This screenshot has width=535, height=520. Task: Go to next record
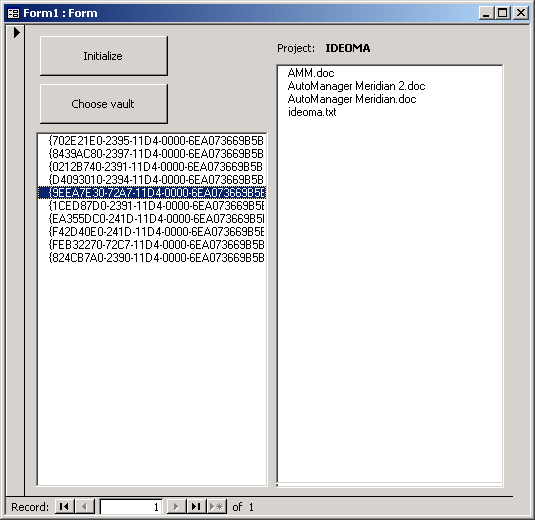[176, 507]
